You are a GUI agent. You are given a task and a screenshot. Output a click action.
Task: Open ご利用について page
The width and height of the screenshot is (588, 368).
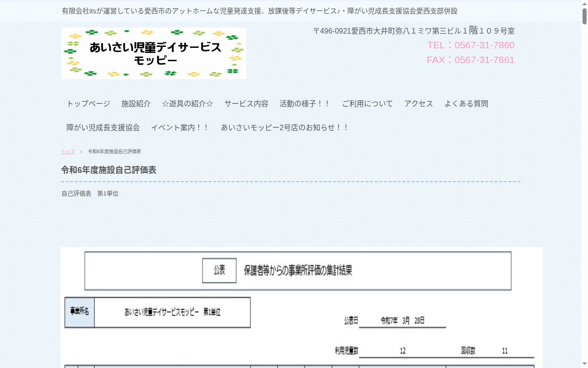coord(367,104)
